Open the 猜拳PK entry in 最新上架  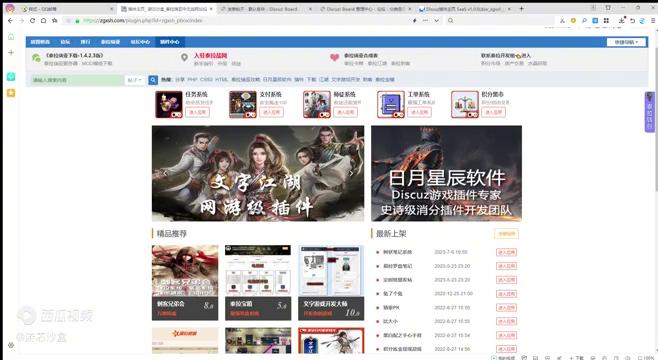(391, 308)
